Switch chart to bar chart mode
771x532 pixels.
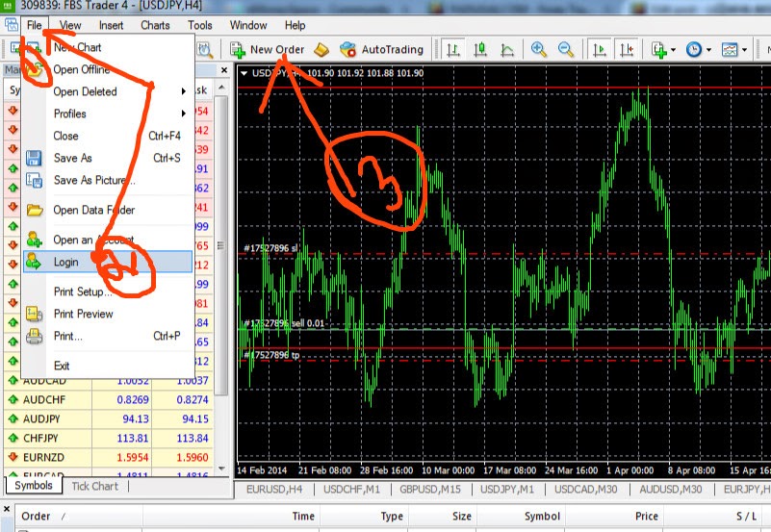coord(452,50)
